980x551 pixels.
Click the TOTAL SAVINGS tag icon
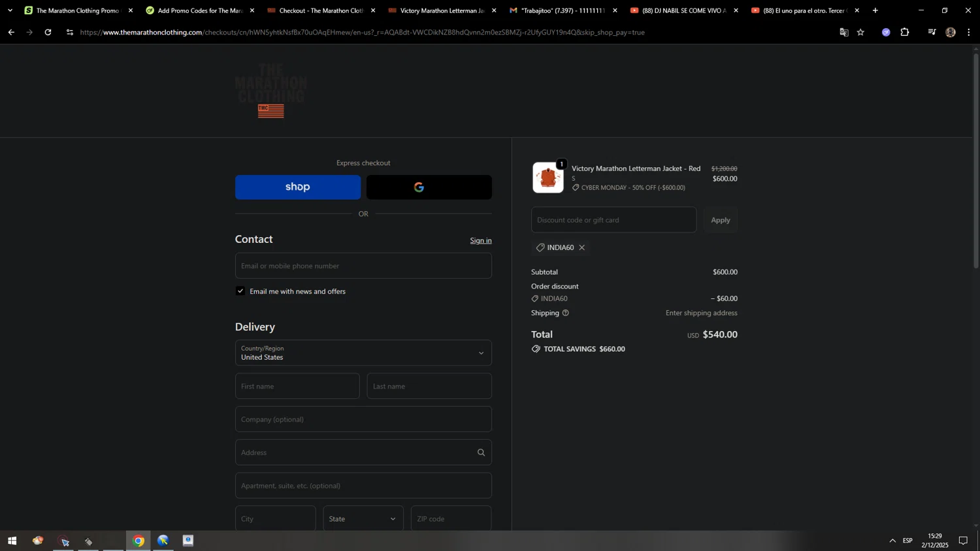tap(536, 349)
